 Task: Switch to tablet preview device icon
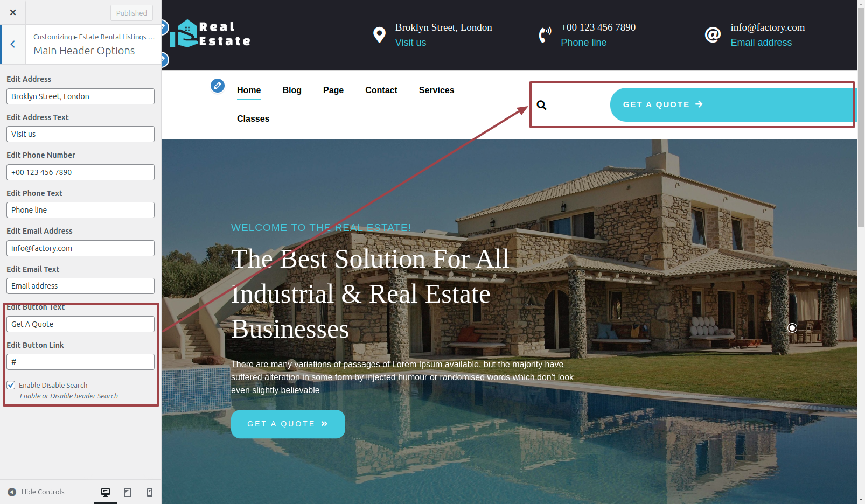128,492
